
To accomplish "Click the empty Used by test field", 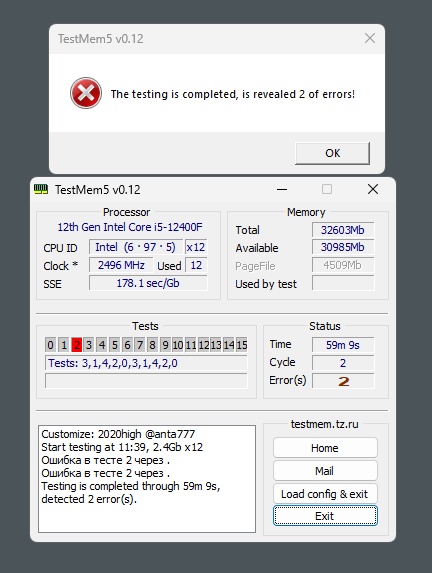I will pyautogui.click(x=343, y=283).
